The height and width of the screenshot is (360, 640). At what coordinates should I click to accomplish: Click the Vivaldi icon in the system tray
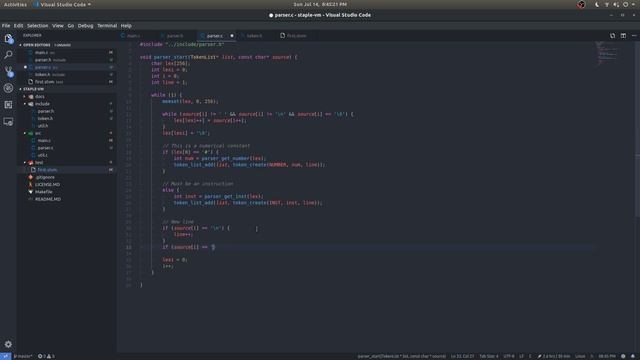tap(581, 4)
